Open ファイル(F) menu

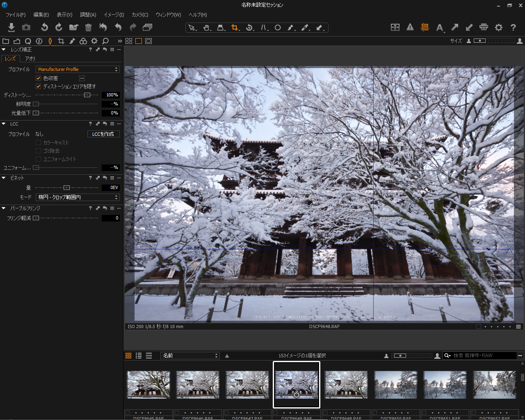click(x=16, y=15)
